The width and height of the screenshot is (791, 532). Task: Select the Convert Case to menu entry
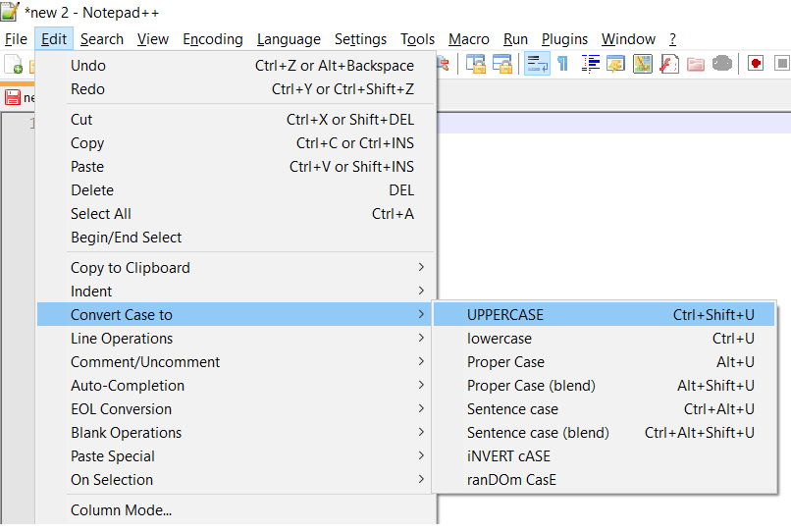point(235,314)
